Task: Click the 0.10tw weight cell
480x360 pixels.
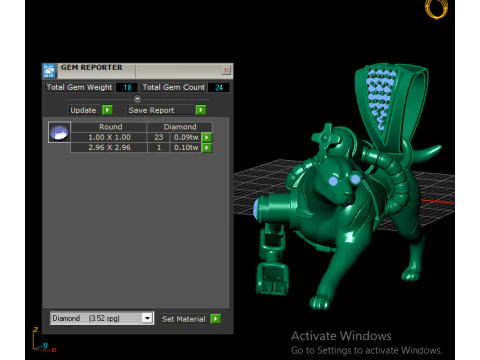Action: (x=186, y=148)
